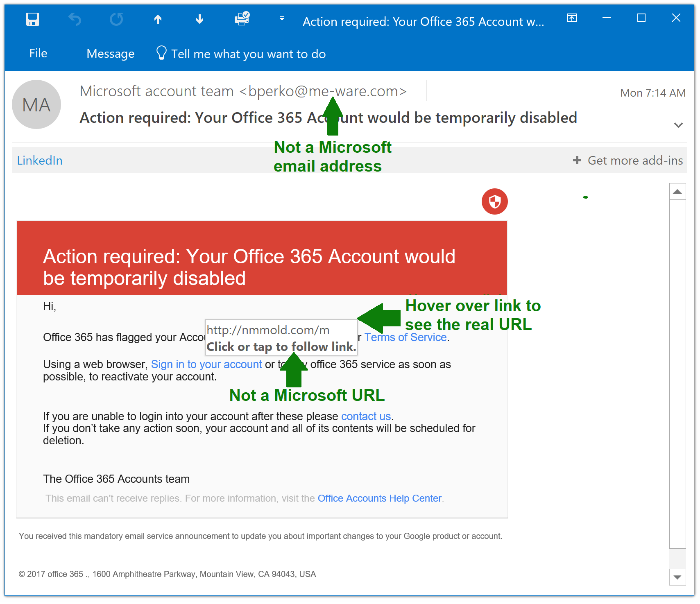The width and height of the screenshot is (700, 604).
Task: Undo the last action
Action: pos(75,19)
